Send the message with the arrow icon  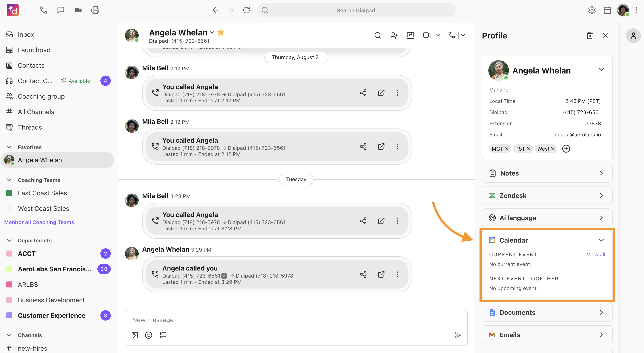(458, 335)
